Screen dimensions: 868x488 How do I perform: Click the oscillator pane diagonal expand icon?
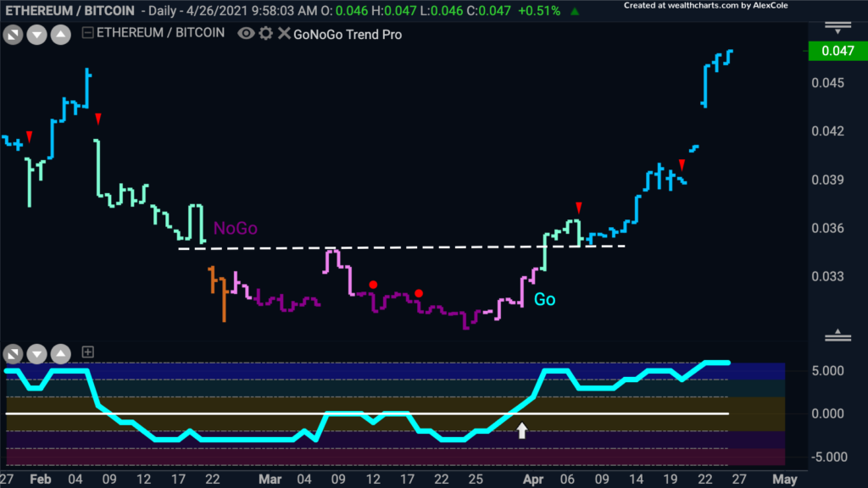pyautogui.click(x=13, y=353)
